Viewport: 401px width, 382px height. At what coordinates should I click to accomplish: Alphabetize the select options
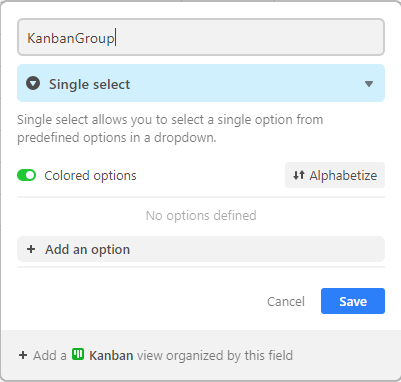point(335,175)
